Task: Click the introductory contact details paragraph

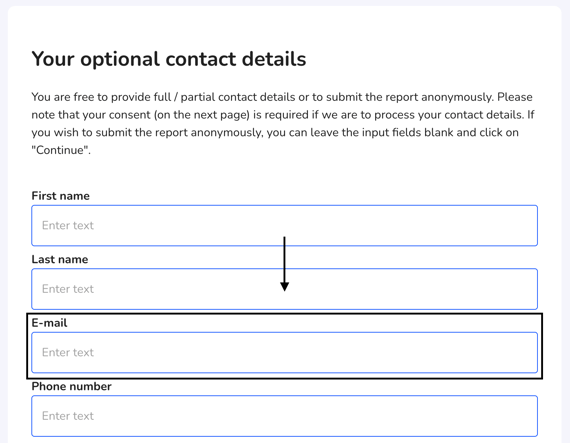Action: 283,124
